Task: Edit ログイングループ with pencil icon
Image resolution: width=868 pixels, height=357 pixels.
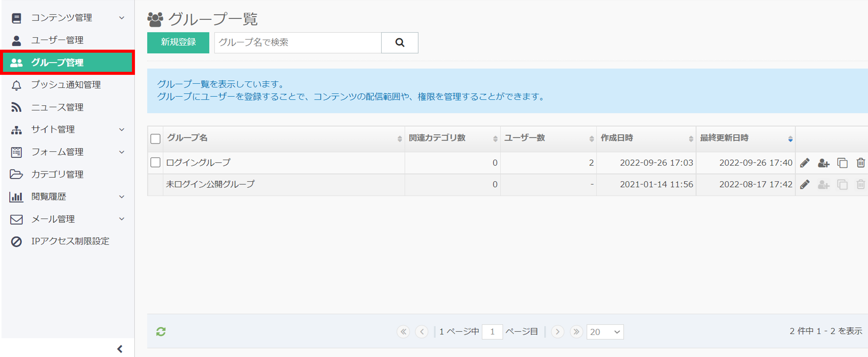Action: pos(805,163)
